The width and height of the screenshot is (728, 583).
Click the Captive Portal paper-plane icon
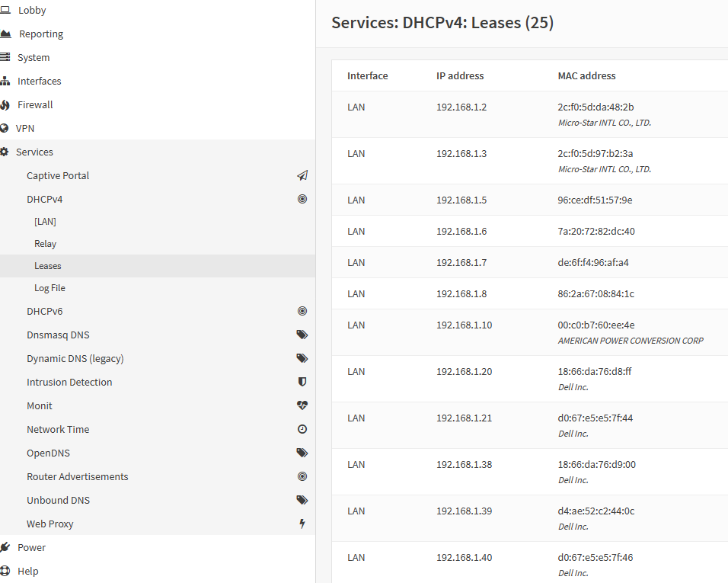(x=302, y=175)
